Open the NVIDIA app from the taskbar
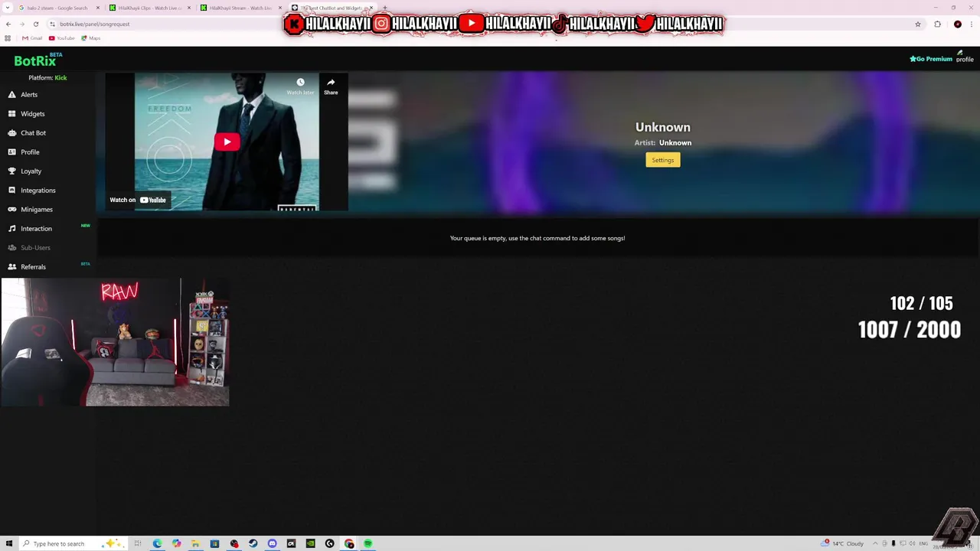This screenshot has width=980, height=551. click(x=310, y=543)
